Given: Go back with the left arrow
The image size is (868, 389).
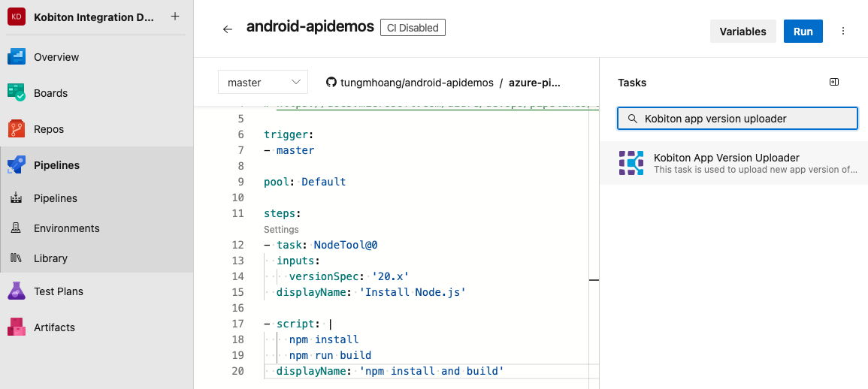Looking at the screenshot, I should (x=228, y=29).
